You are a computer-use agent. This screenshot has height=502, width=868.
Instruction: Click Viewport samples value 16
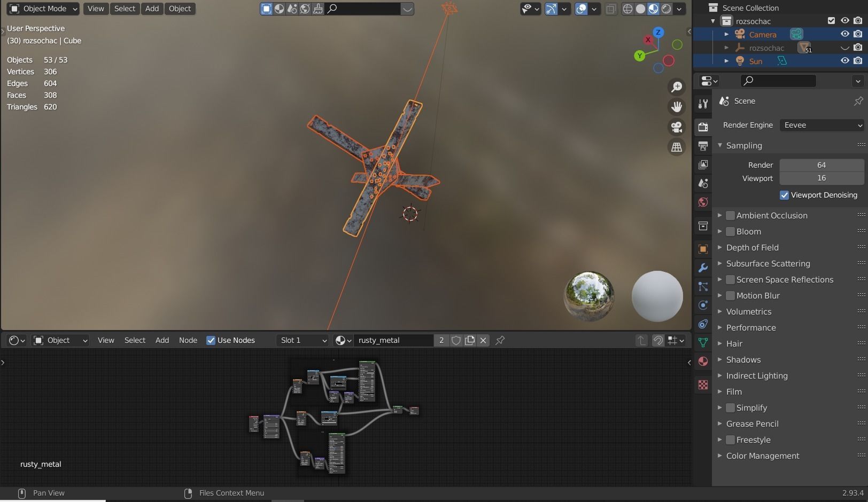tap(821, 178)
